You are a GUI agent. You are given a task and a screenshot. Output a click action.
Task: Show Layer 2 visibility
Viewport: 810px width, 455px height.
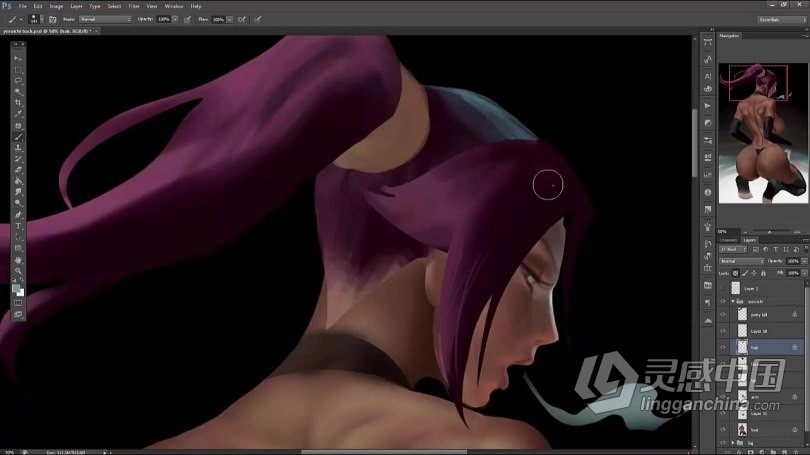[723, 288]
